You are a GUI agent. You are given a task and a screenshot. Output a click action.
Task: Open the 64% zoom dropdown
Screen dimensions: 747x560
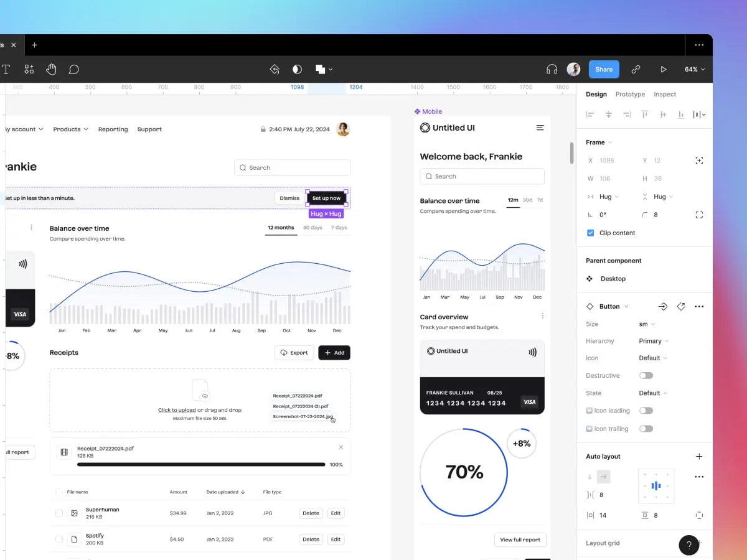[x=694, y=69]
